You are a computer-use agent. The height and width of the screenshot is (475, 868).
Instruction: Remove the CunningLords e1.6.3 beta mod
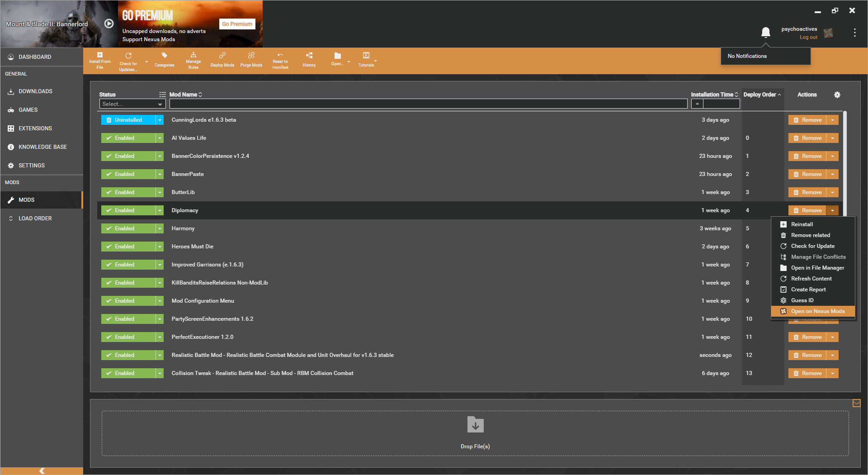pyautogui.click(x=807, y=120)
